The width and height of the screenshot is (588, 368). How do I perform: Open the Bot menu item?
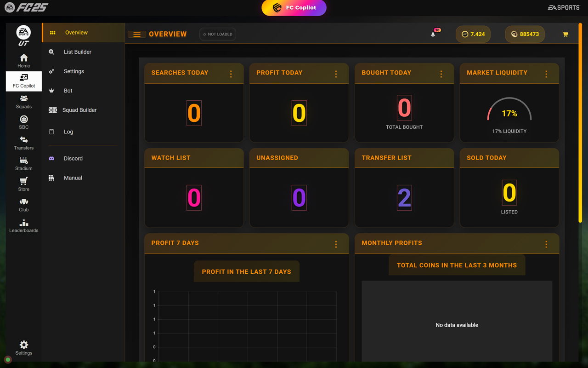pyautogui.click(x=84, y=91)
